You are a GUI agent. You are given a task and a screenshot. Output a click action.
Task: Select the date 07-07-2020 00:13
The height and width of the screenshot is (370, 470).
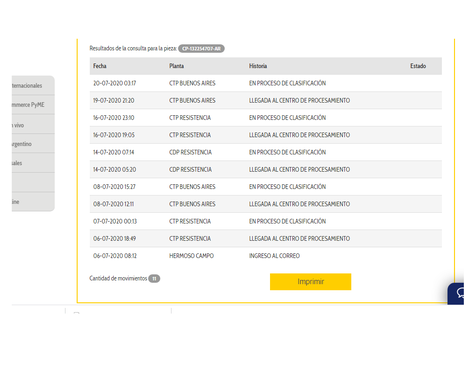pyautogui.click(x=115, y=221)
